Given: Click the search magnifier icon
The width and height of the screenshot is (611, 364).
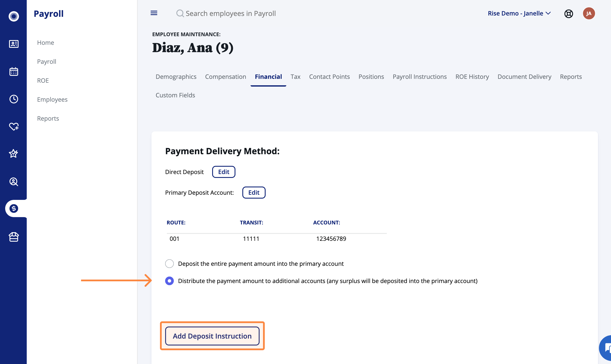Looking at the screenshot, I should click(180, 14).
